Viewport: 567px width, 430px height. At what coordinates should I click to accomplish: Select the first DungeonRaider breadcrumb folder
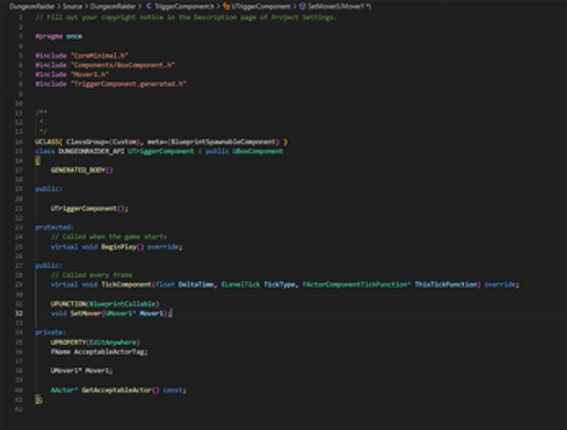pyautogui.click(x=32, y=6)
